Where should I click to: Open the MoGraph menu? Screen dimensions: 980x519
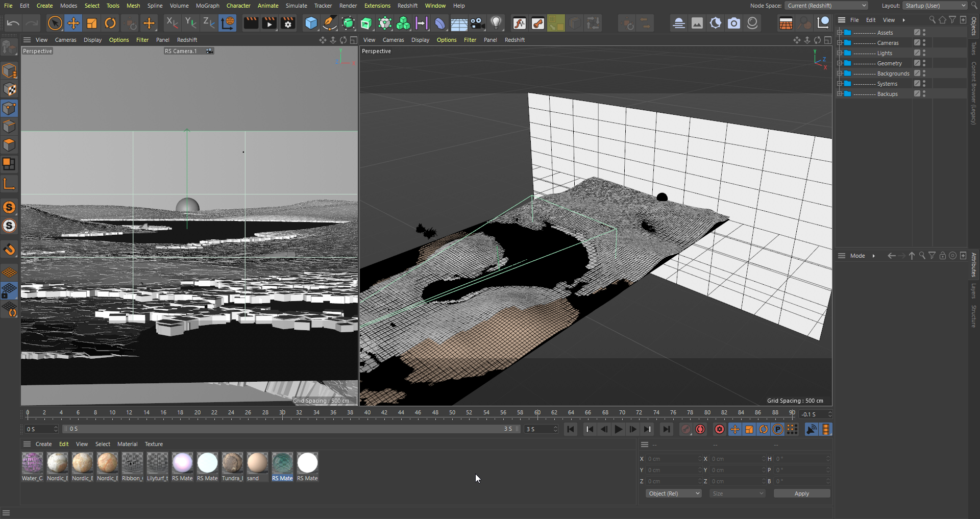click(x=207, y=6)
